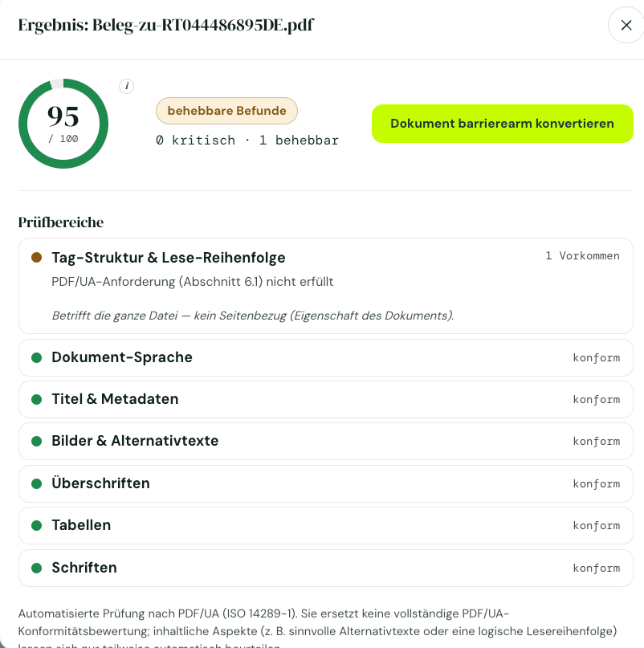Click the green dot beside Tabellen

coord(36,525)
